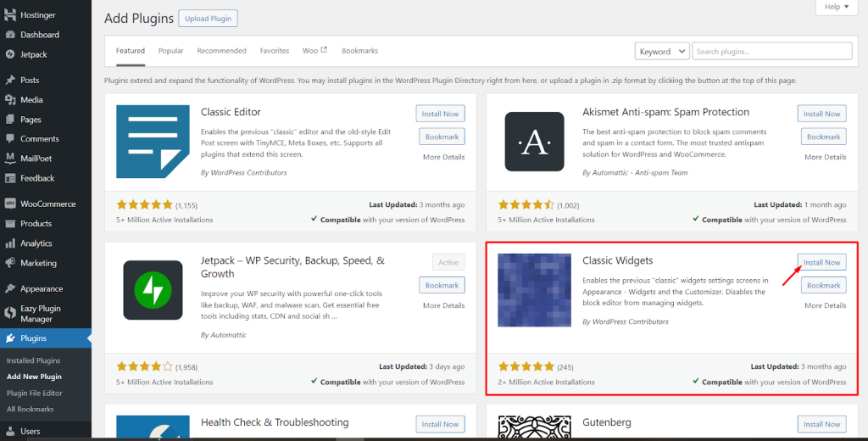Install the Health Check & Troubleshooting plugin
The image size is (868, 441).
point(440,424)
